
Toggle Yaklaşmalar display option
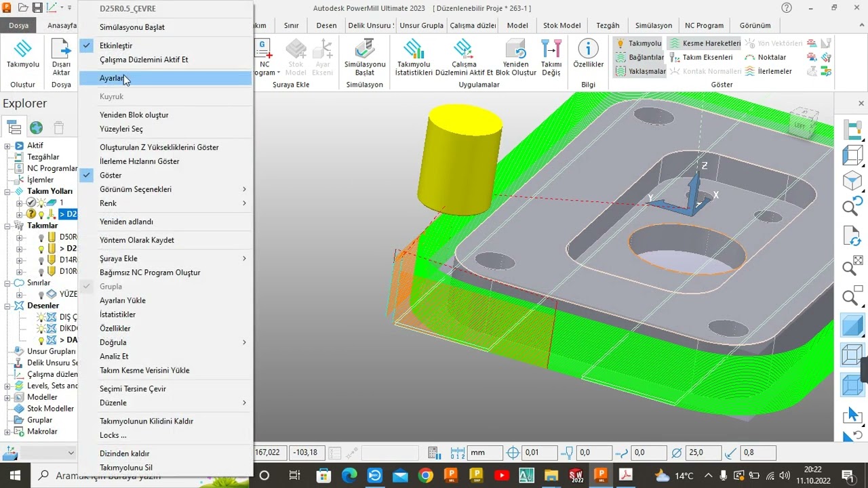640,71
